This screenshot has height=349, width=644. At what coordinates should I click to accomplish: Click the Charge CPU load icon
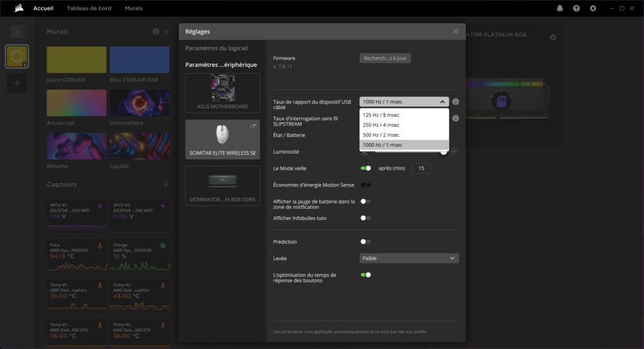click(x=163, y=246)
